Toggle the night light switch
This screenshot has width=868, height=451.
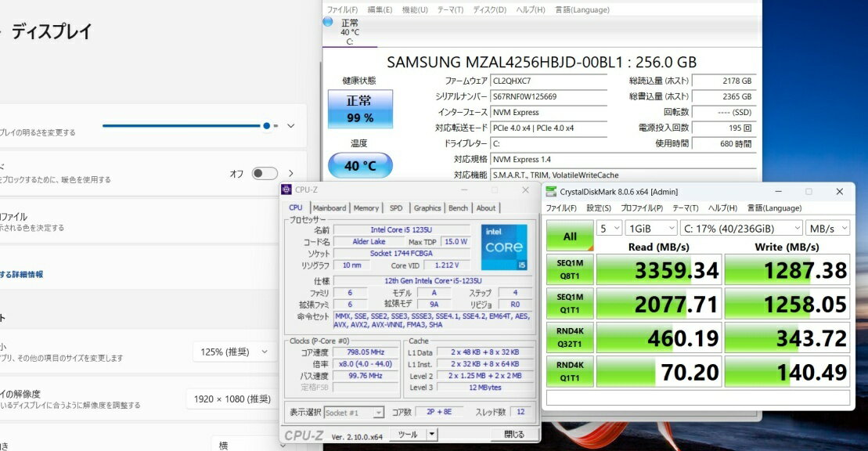[x=265, y=173]
